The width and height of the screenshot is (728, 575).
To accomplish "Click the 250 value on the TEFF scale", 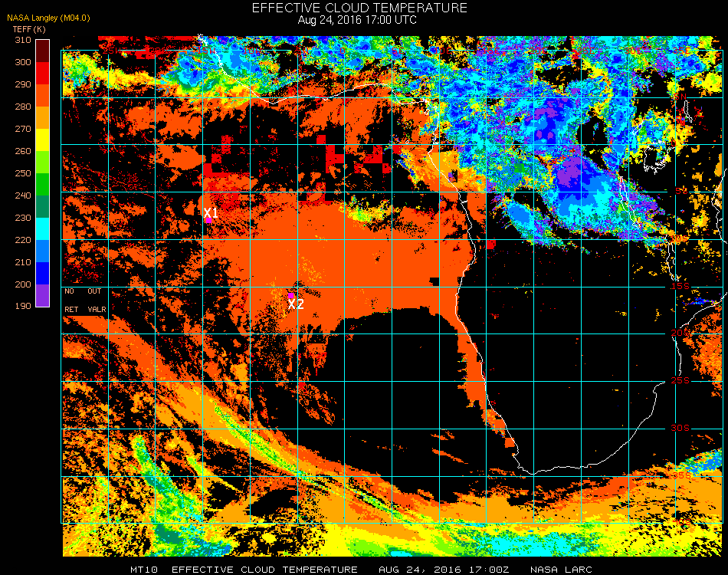I will coord(23,173).
